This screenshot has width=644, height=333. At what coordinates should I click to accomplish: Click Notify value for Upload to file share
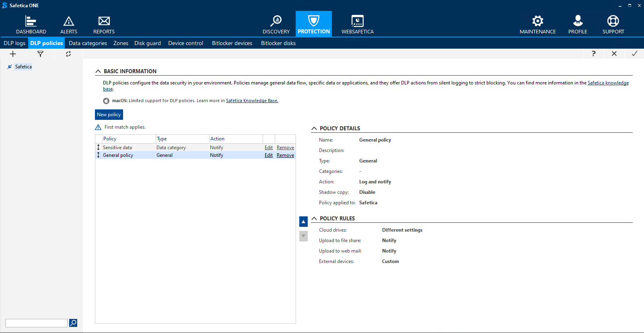point(389,240)
